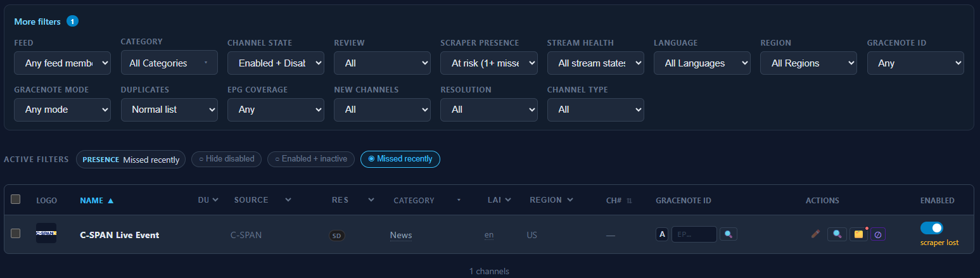Click the C-SPAN Live Event channel name

(119, 235)
